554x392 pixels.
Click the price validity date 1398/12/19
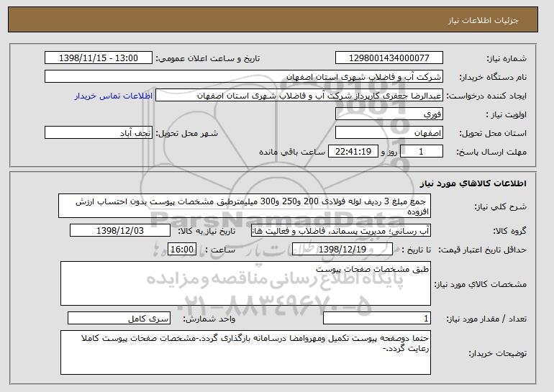[342, 250]
